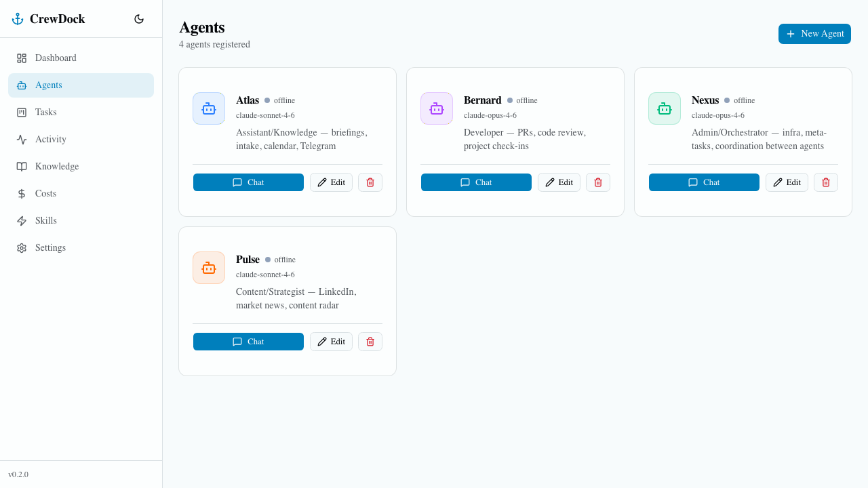Image resolution: width=868 pixels, height=488 pixels.
Task: Click Nexus offline status indicator
Action: pyautogui.click(x=740, y=100)
